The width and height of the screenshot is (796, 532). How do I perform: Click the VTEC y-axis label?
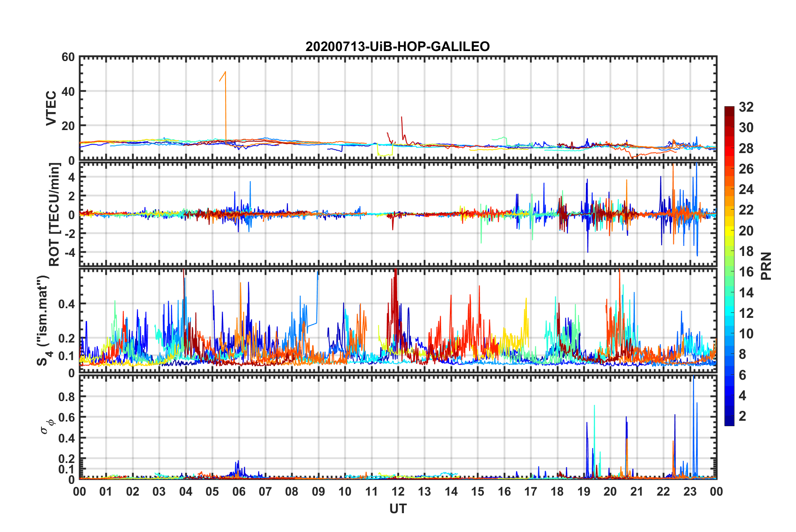(51, 108)
